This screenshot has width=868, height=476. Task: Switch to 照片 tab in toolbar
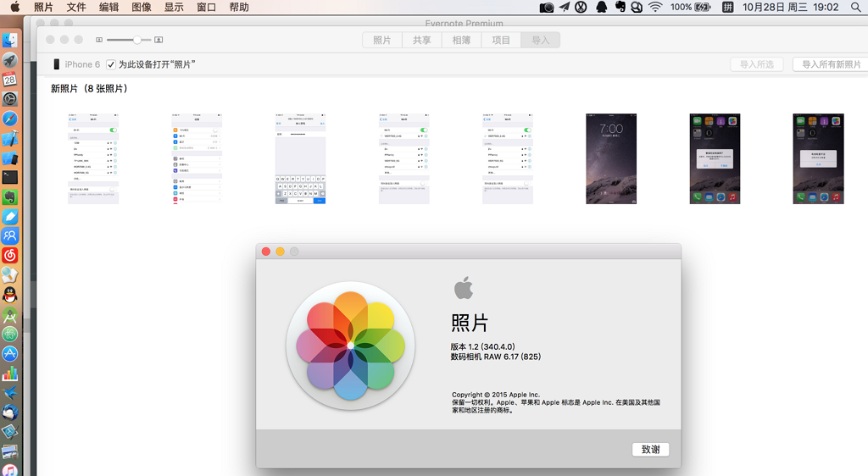point(382,41)
